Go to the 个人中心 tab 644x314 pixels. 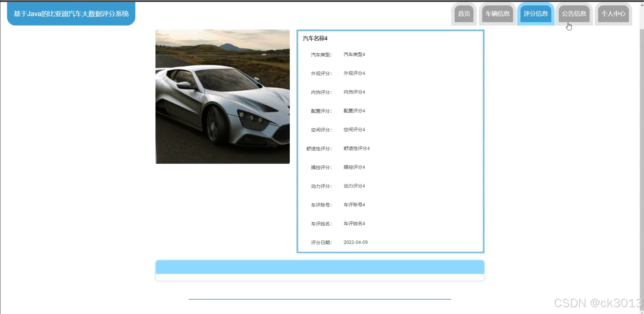(613, 14)
